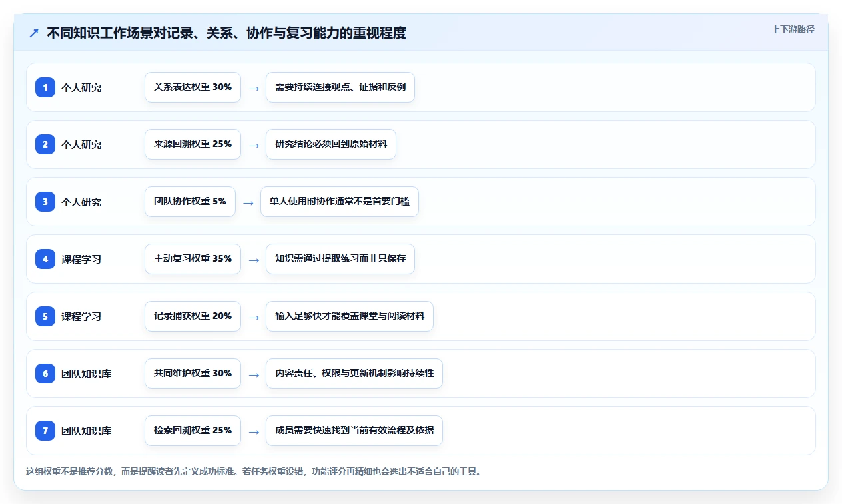Select the 主动复习权重 35% chip
This screenshot has height=504, width=842.
tap(193, 259)
